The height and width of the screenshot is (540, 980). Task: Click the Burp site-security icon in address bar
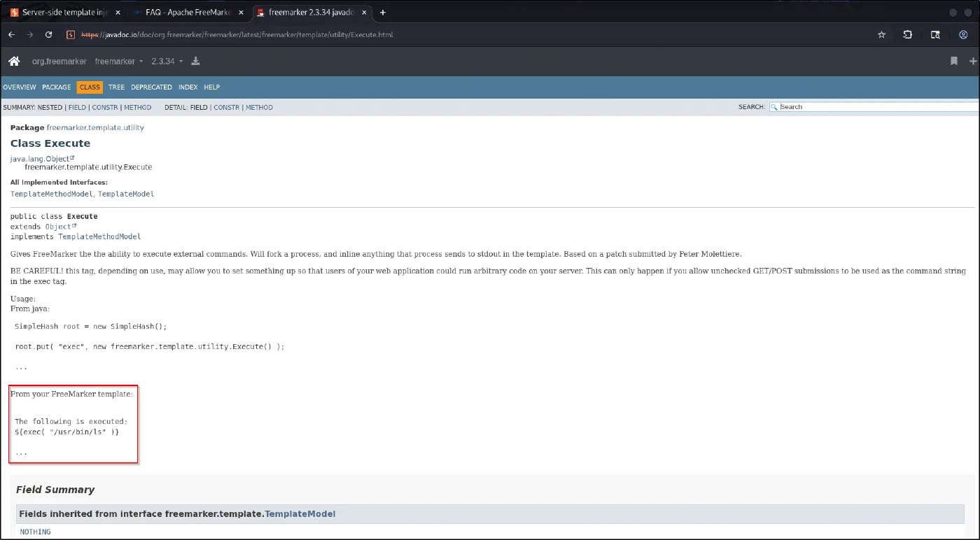[x=70, y=34]
